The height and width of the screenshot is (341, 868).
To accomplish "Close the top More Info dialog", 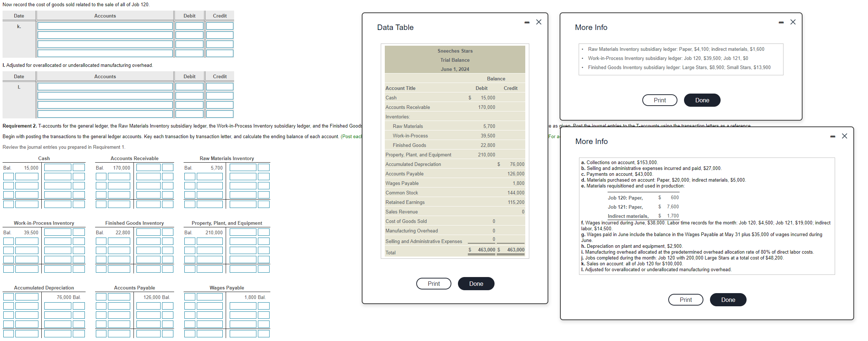I will coord(793,22).
